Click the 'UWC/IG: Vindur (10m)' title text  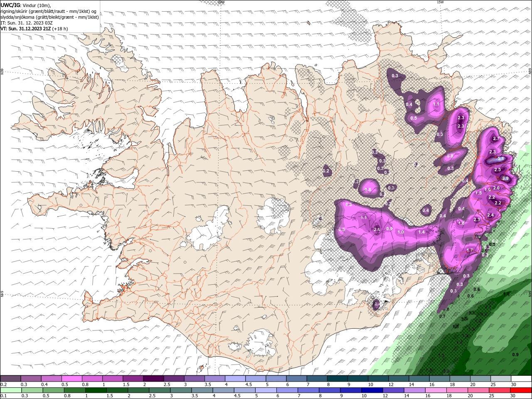[x=25, y=5]
